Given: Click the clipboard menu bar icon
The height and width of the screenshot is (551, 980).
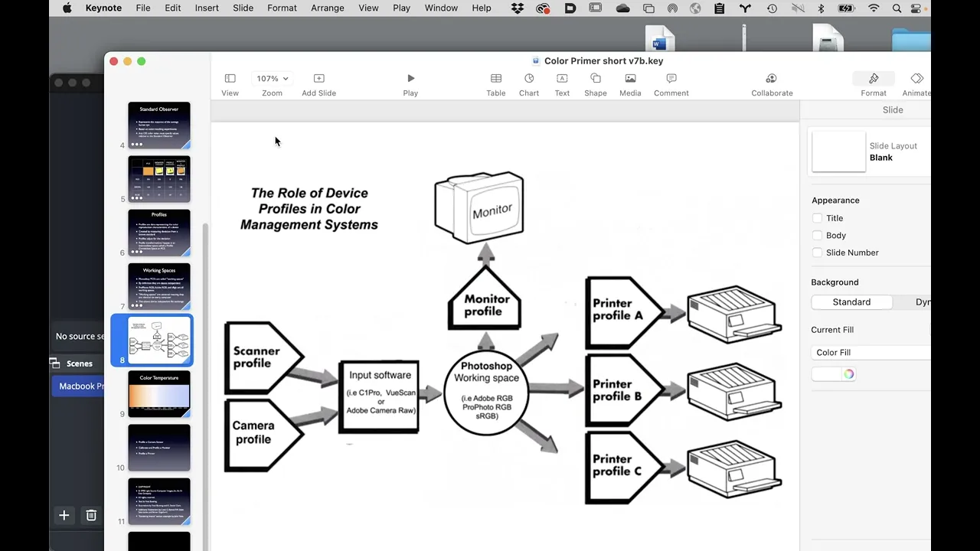Looking at the screenshot, I should point(719,8).
